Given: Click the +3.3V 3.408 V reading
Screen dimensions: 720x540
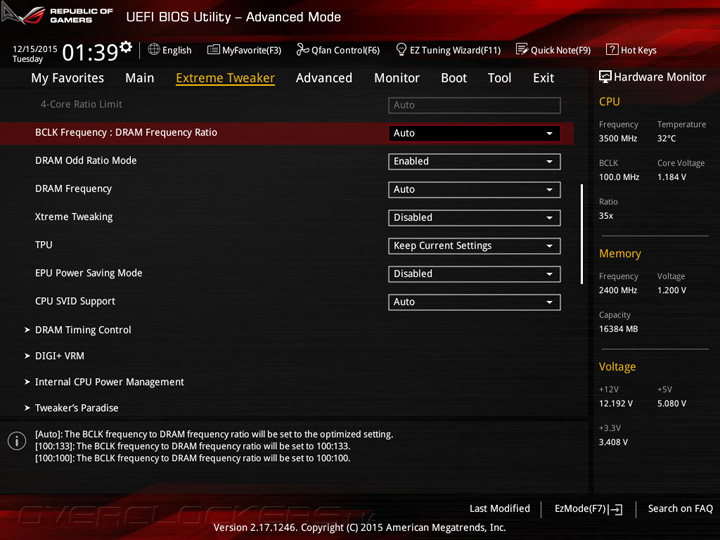Looking at the screenshot, I should pos(613,442).
